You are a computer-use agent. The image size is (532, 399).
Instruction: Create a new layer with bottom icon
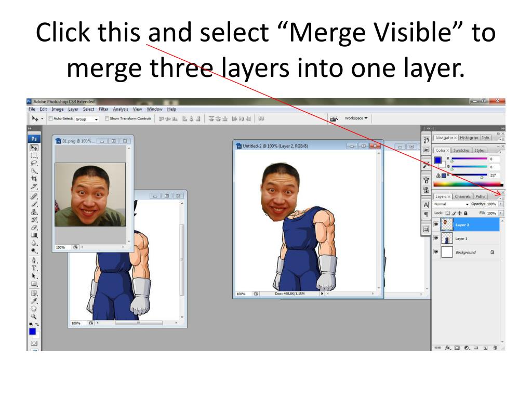(486, 348)
